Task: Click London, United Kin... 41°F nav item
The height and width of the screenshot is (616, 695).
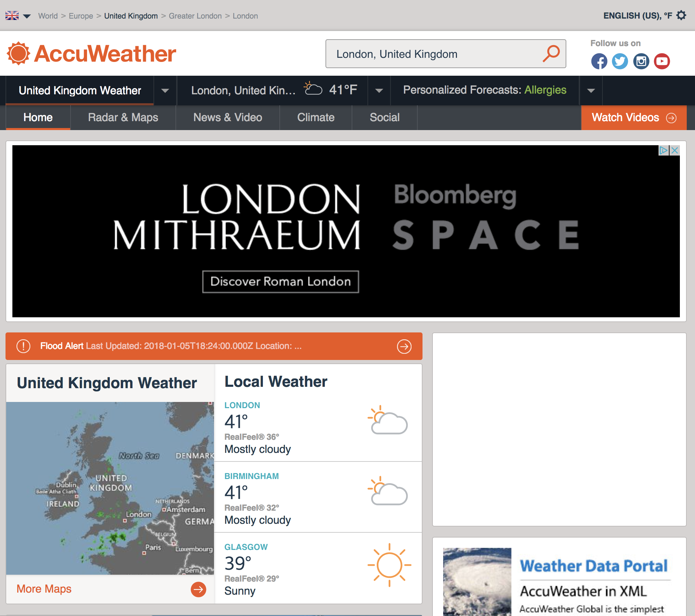Action: tap(272, 90)
